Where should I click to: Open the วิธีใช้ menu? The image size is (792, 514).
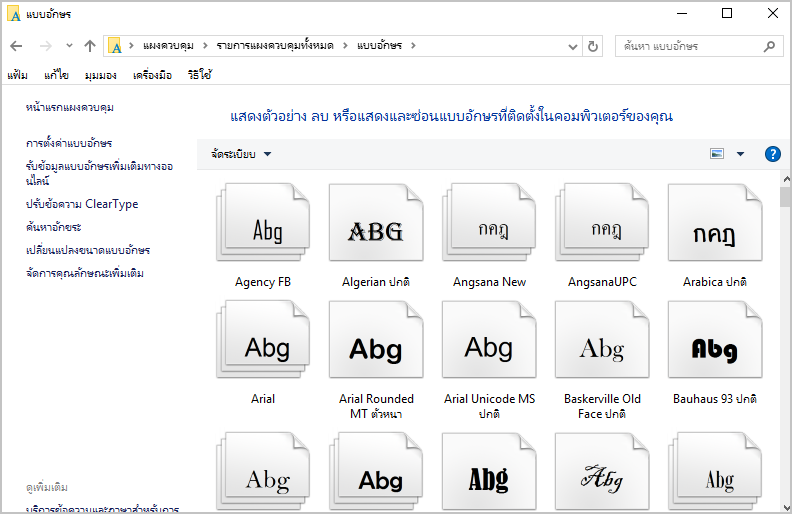(x=200, y=75)
